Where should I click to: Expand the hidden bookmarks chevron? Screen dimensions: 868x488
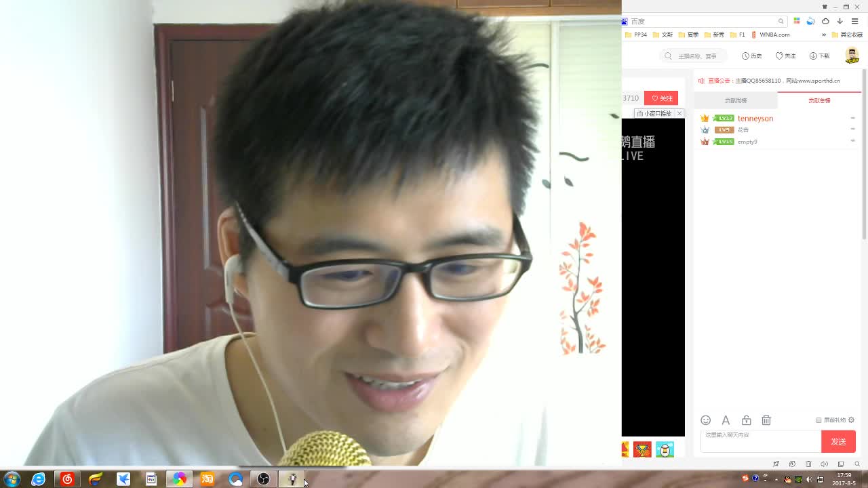pyautogui.click(x=824, y=35)
